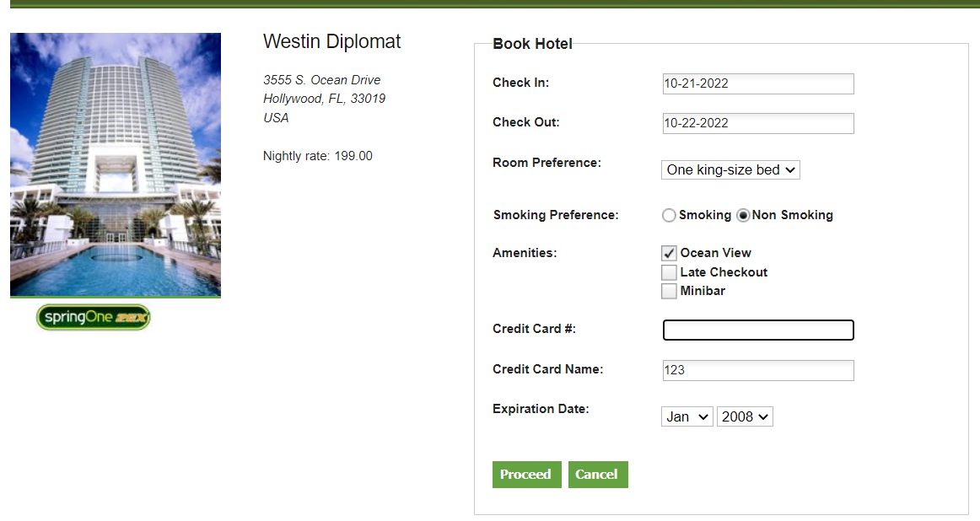
Task: Click the Ocean View label text
Action: click(715, 253)
